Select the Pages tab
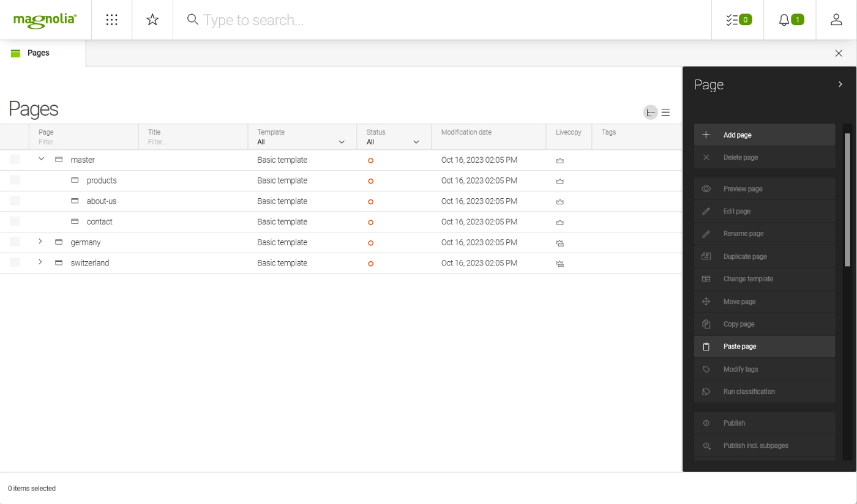The image size is (857, 504). 38,53
